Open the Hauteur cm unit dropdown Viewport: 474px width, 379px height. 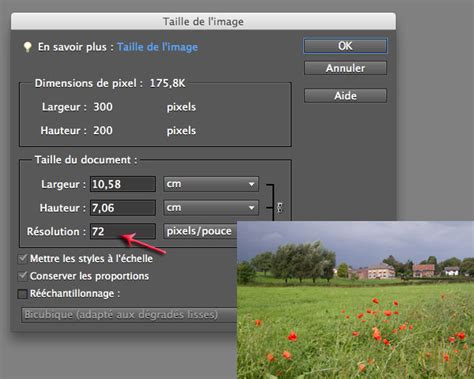(x=211, y=208)
